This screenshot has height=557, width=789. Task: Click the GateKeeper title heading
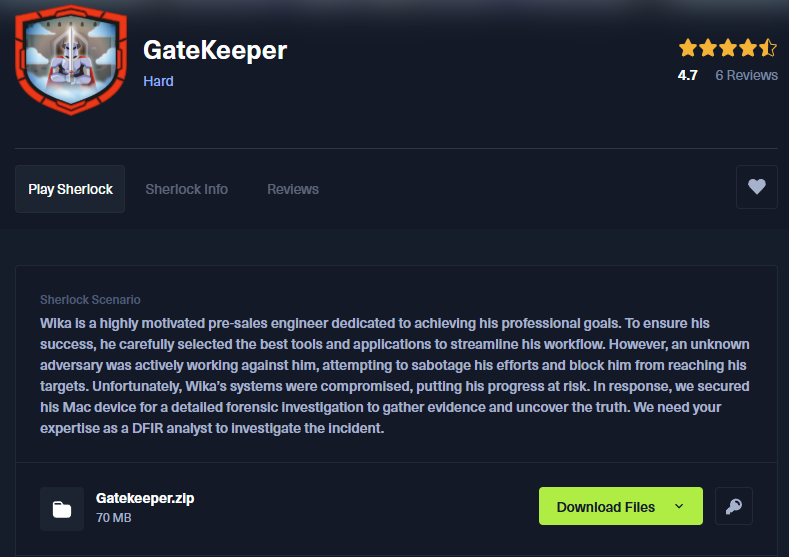pyautogui.click(x=215, y=50)
